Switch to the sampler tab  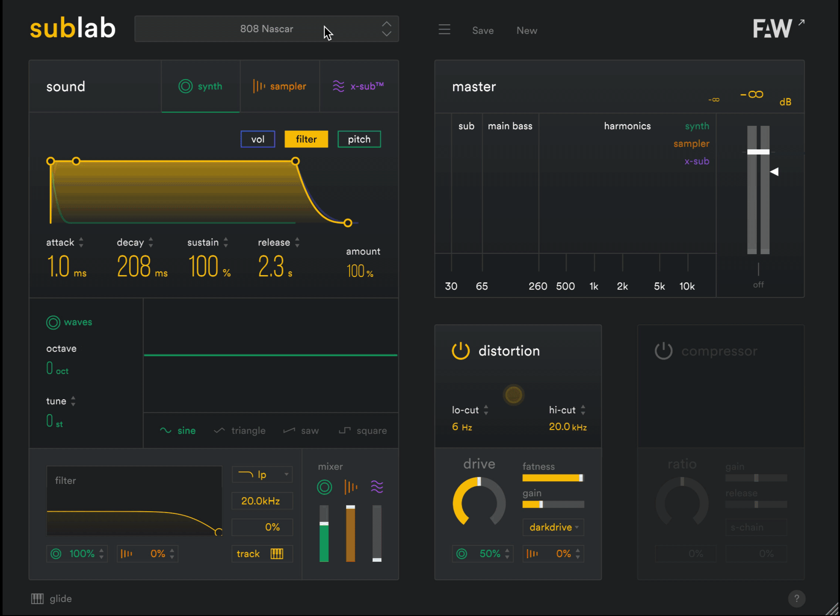pyautogui.click(x=280, y=86)
